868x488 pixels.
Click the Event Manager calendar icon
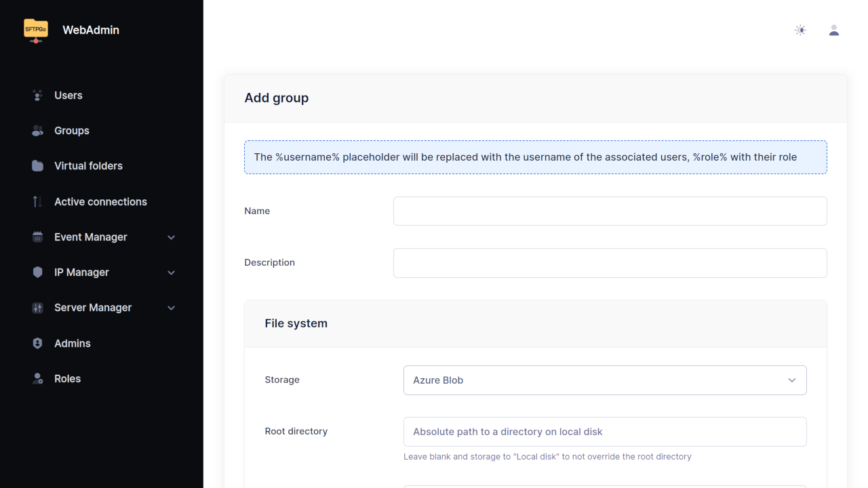click(x=37, y=237)
